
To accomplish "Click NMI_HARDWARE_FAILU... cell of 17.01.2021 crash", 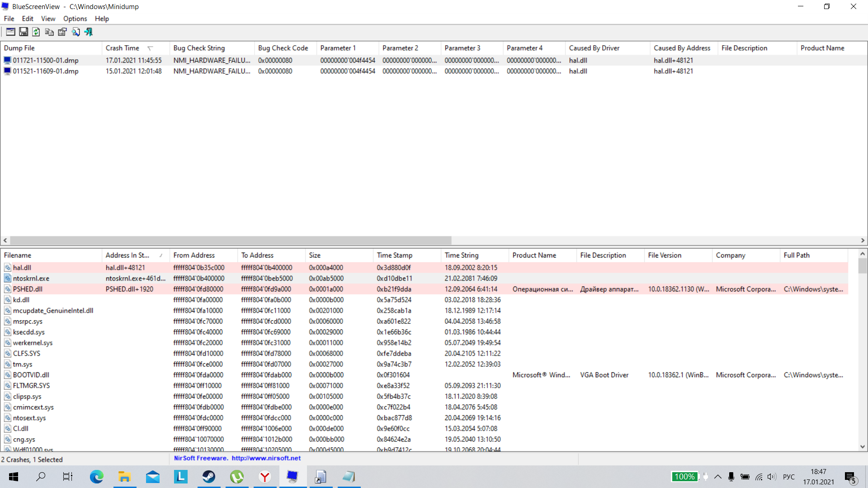I will point(212,60).
